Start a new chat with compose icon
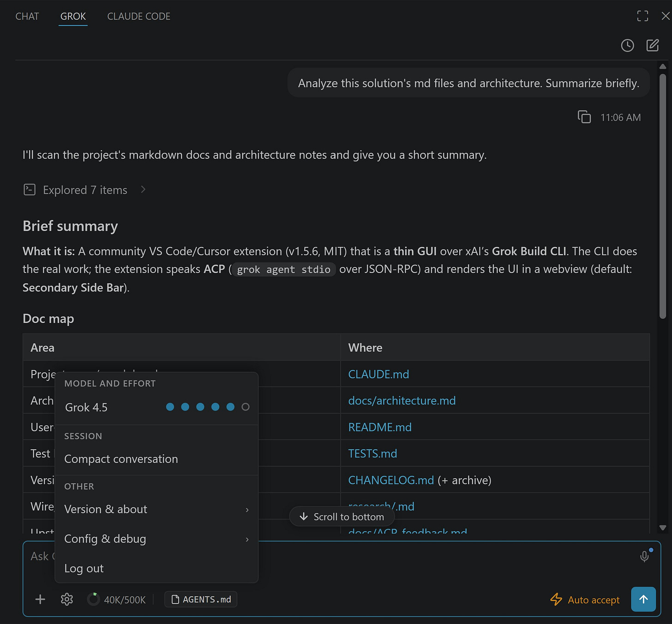 tap(653, 45)
